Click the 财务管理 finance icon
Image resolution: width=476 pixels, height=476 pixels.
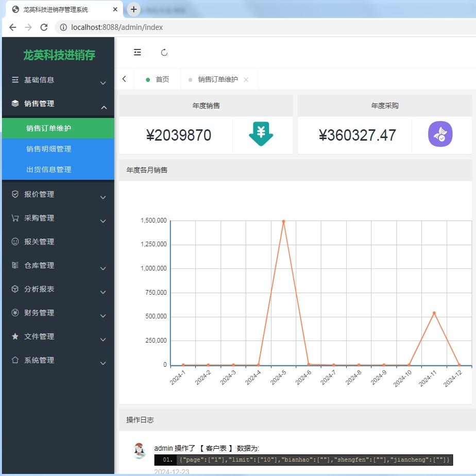point(15,313)
